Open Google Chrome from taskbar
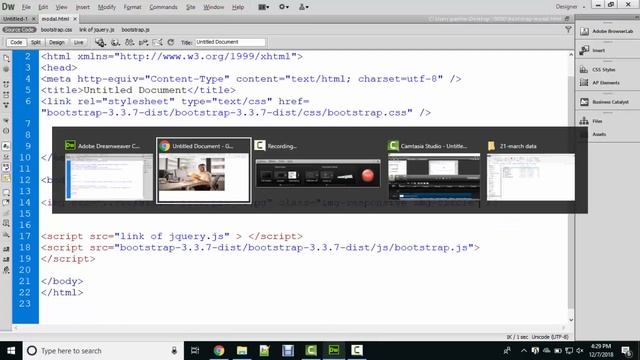The image size is (640, 360). click(x=219, y=351)
